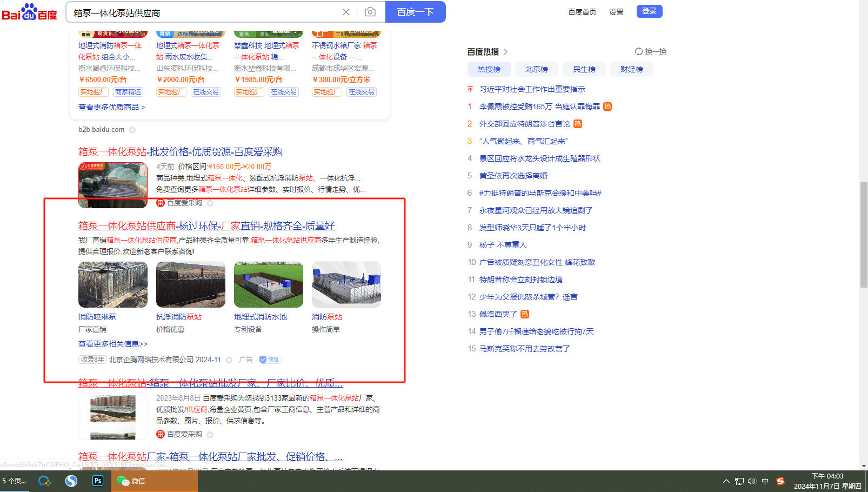The width and height of the screenshot is (868, 492).
Task: Click the 登录 button
Action: (650, 11)
